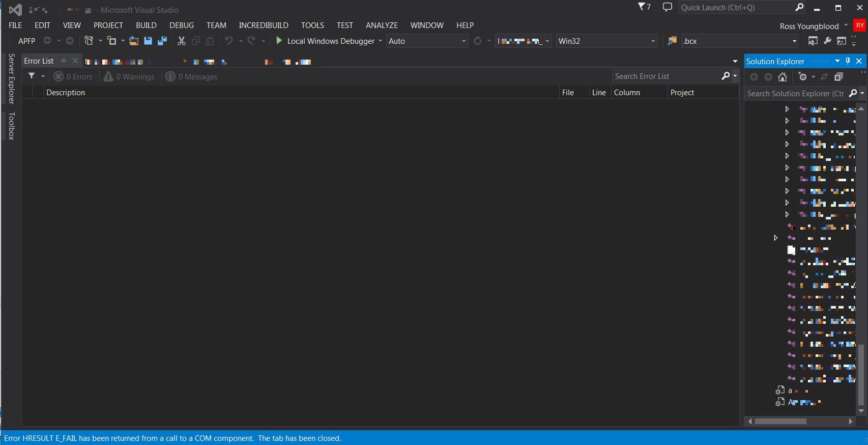This screenshot has height=445, width=868.
Task: Click the Cut scissors icon
Action: (x=181, y=41)
